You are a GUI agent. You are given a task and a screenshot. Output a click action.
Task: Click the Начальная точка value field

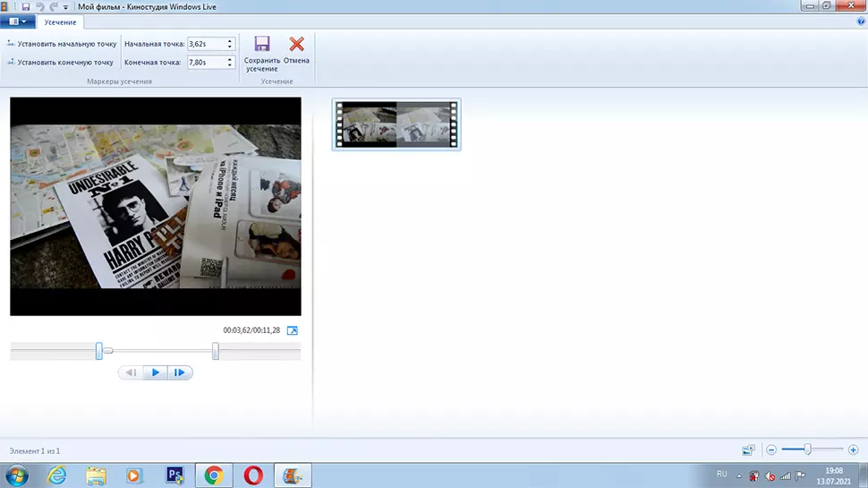point(205,43)
